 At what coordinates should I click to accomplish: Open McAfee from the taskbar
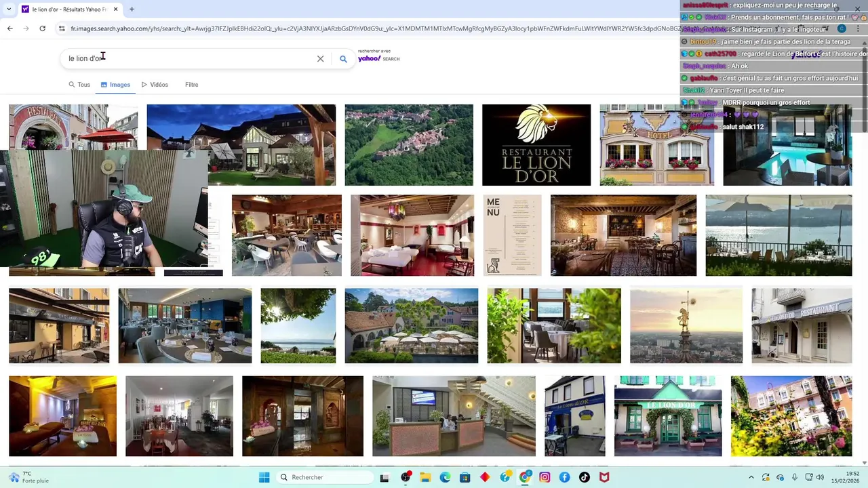[604, 477]
